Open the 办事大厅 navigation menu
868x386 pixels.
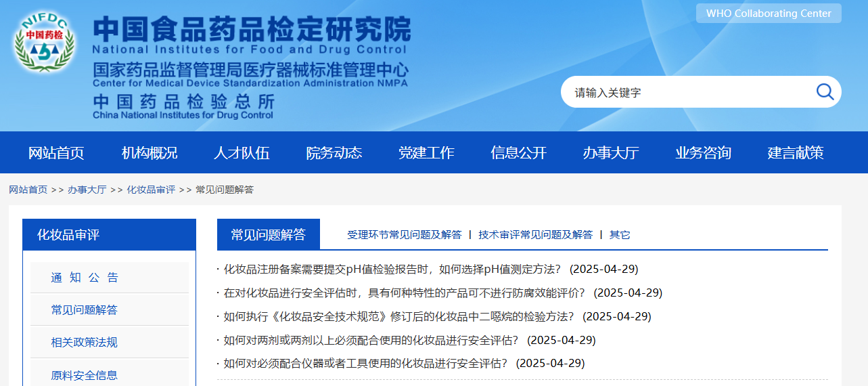point(611,153)
